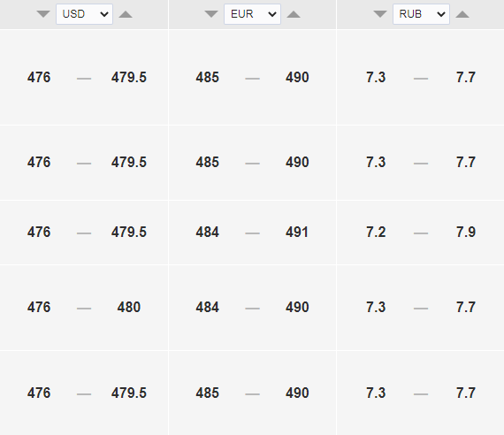Click EUR sell rate 490 in first row
Screen dimensions: 504x435
point(297,78)
